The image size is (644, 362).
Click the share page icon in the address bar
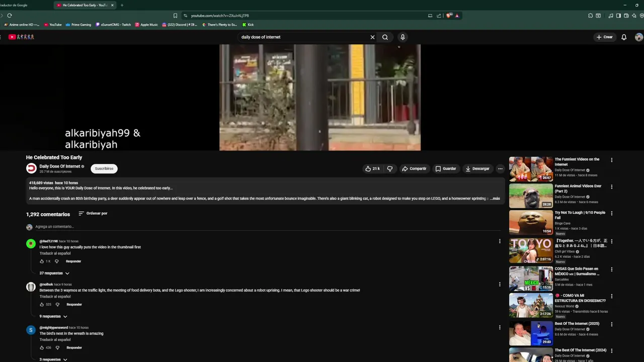(439, 16)
